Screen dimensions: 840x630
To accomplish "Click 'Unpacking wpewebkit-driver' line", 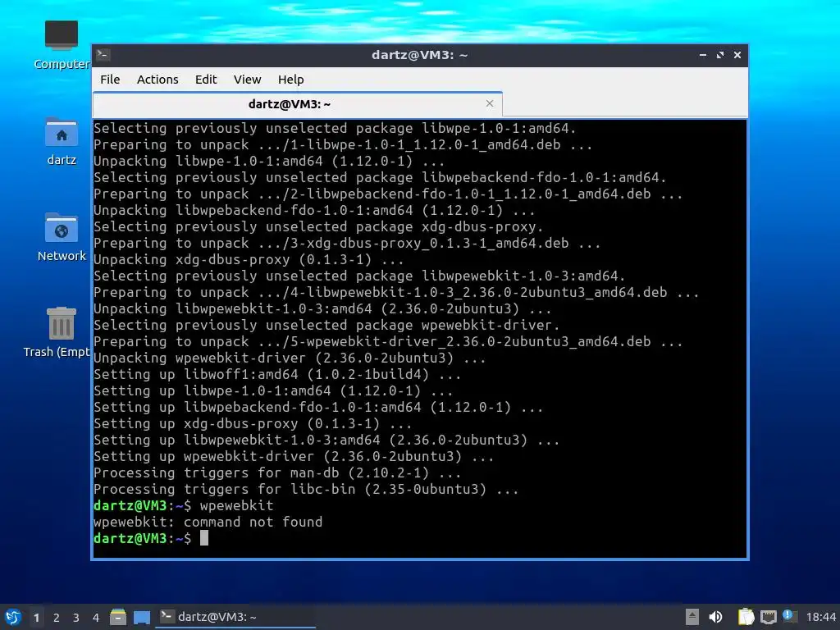I will [x=290, y=358].
